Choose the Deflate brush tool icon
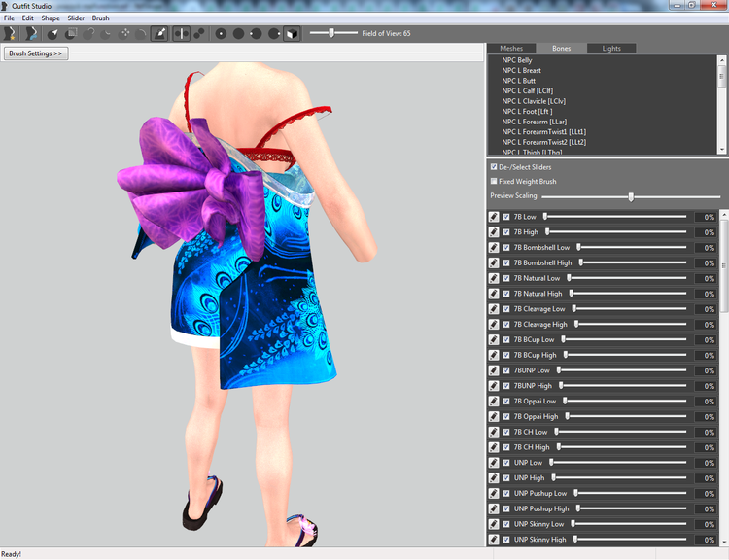The image size is (729, 560). pyautogui.click(x=107, y=33)
